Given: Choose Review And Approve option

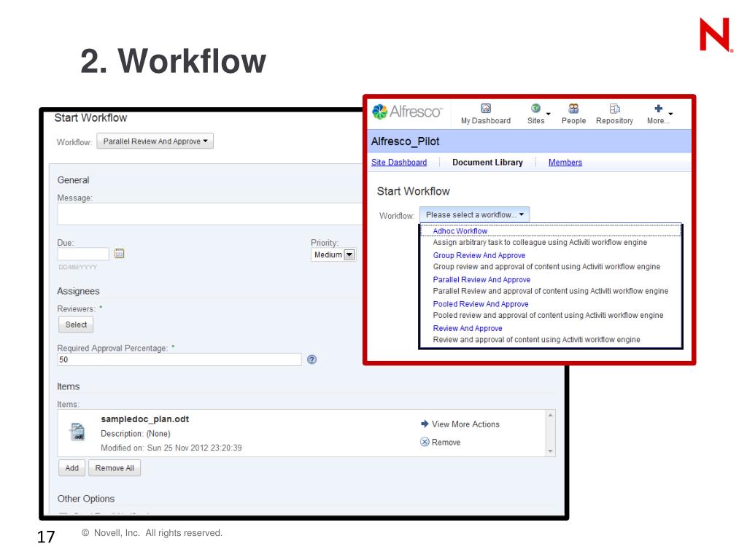Looking at the screenshot, I should [x=468, y=328].
